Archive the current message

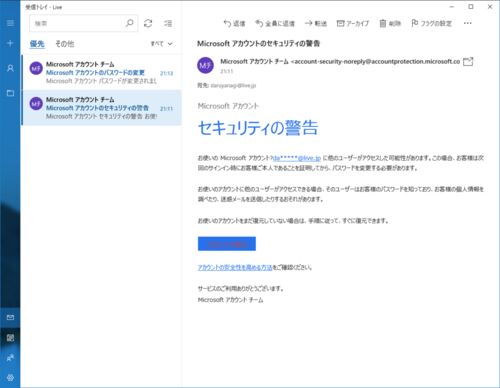(353, 23)
